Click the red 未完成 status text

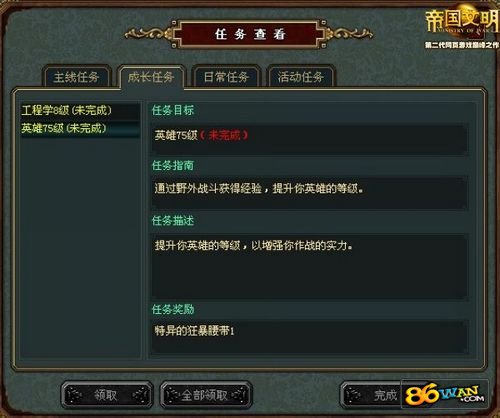[224, 135]
